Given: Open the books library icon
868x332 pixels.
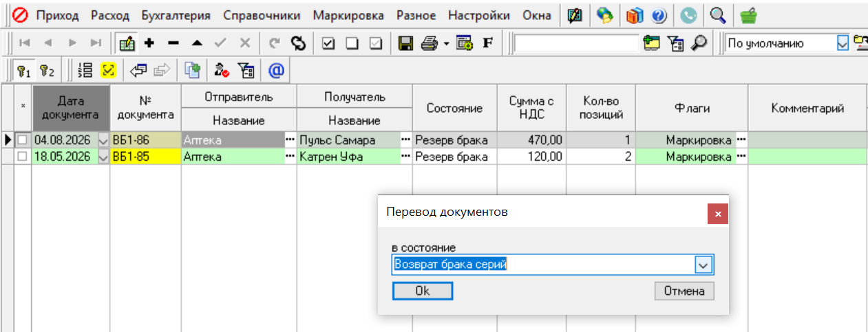Looking at the screenshot, I should pyautogui.click(x=635, y=15).
